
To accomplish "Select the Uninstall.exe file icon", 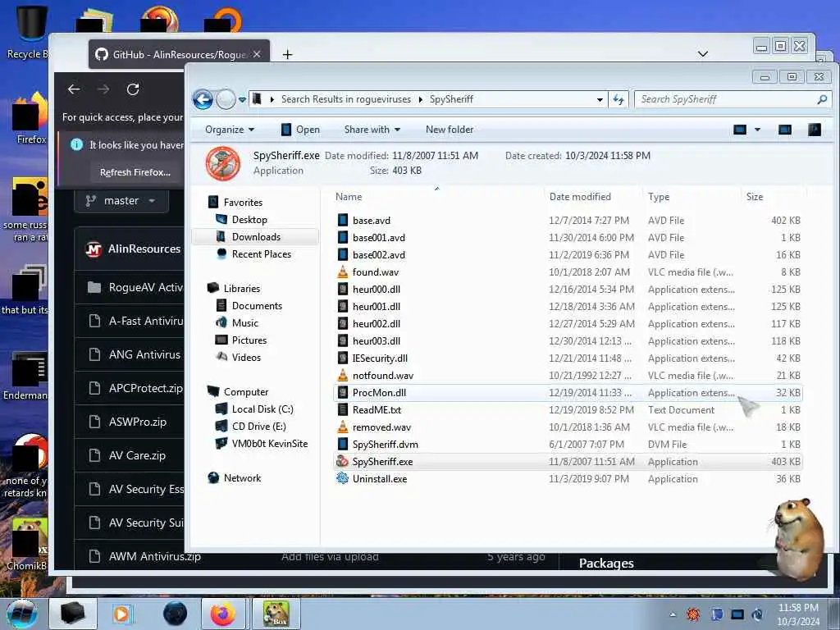I will pos(342,478).
